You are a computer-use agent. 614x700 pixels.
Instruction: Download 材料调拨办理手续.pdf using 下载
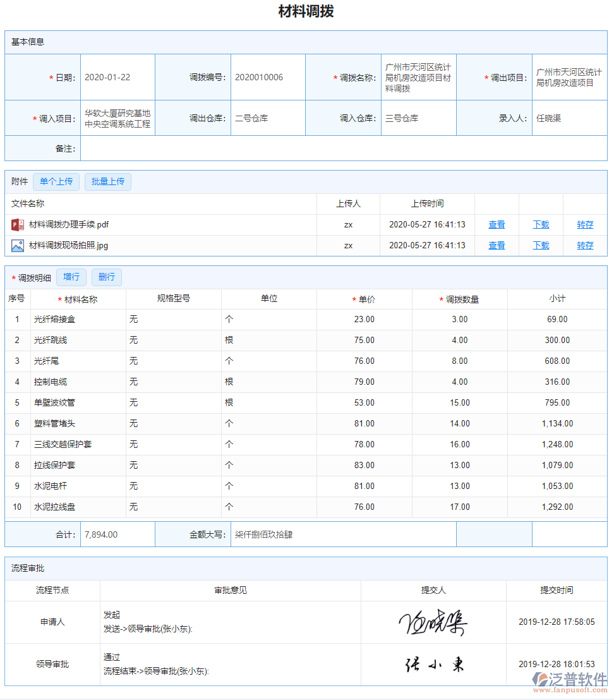pyautogui.click(x=541, y=224)
